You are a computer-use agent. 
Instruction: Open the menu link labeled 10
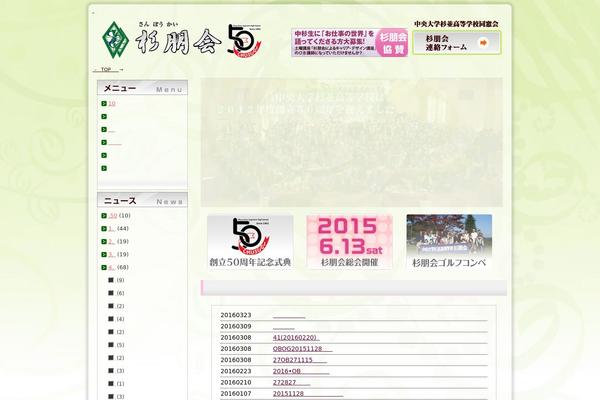tap(112, 104)
